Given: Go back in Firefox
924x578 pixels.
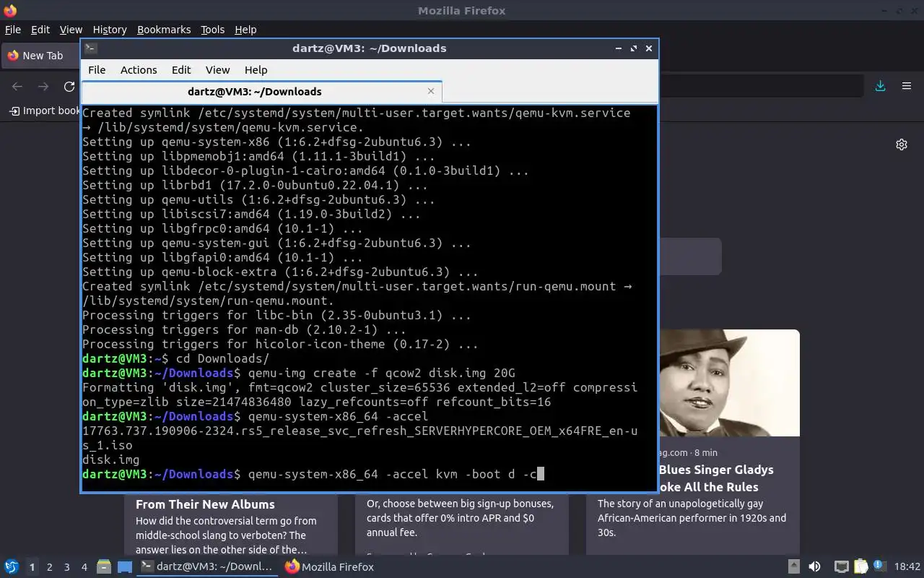Looking at the screenshot, I should coord(17,87).
